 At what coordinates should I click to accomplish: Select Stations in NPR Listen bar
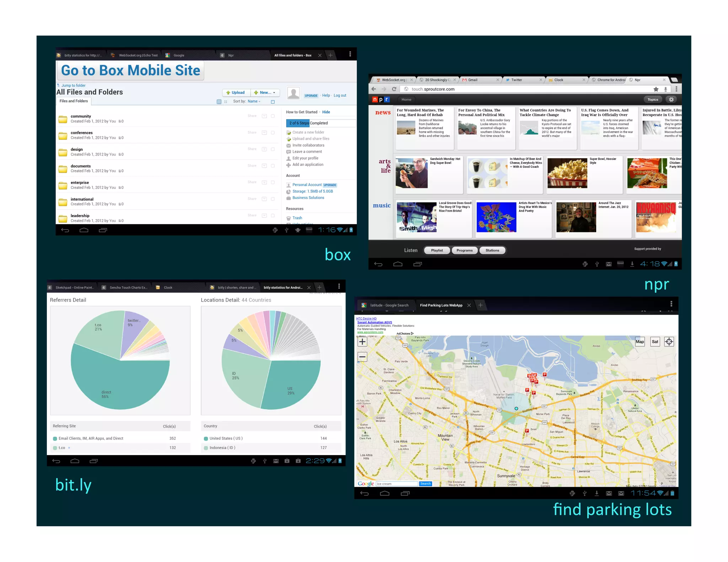click(492, 250)
